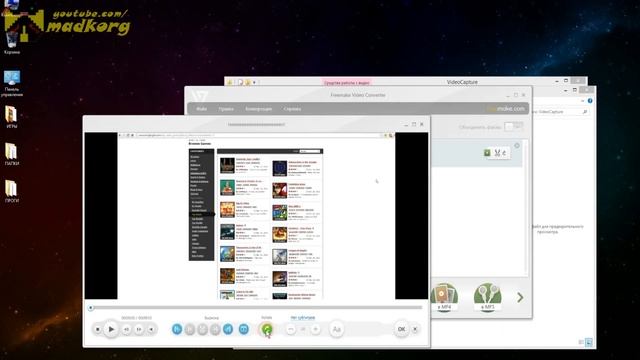Click the seek slider handle at start

91,307
